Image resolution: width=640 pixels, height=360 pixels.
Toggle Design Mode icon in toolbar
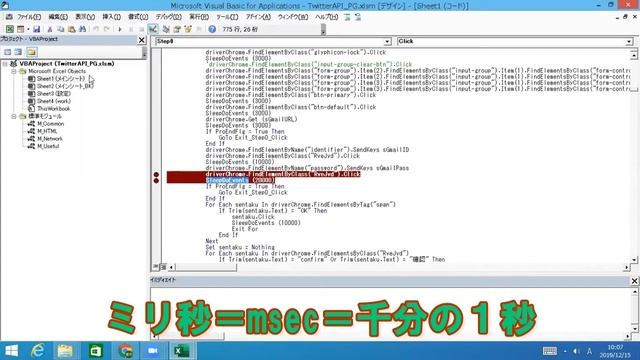(x=153, y=29)
